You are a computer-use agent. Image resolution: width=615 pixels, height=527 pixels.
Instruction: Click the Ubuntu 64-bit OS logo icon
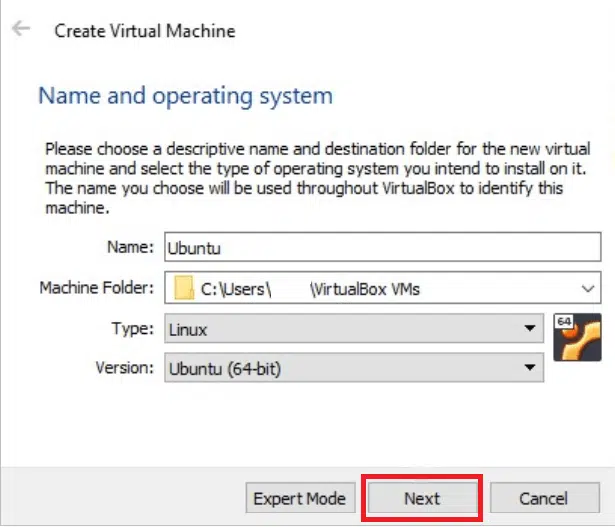coord(577,337)
